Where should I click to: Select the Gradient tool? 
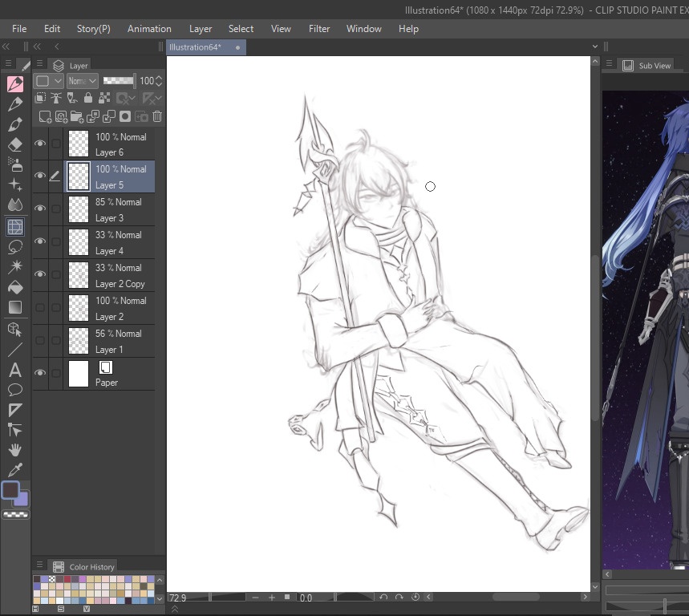click(x=15, y=307)
